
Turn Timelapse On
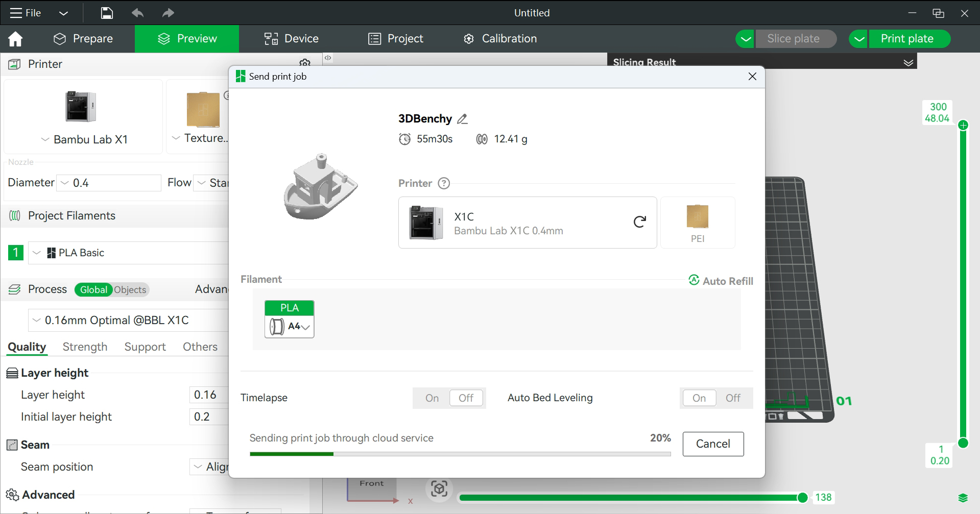pyautogui.click(x=432, y=398)
